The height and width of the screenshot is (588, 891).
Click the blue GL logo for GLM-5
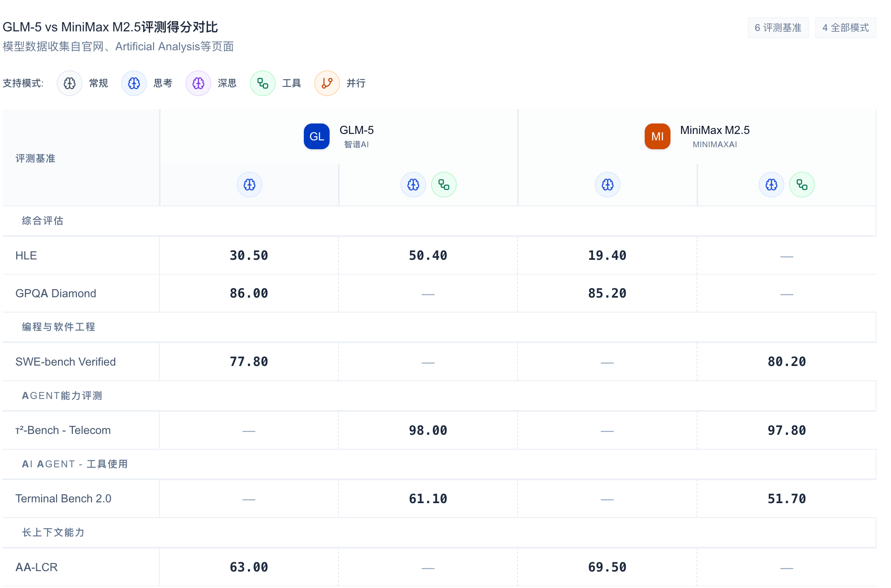click(x=317, y=136)
